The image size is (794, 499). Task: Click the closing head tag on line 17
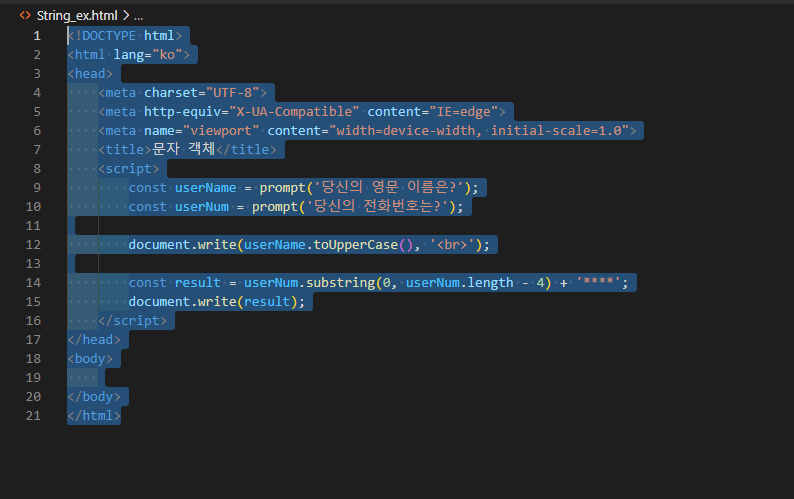click(94, 339)
